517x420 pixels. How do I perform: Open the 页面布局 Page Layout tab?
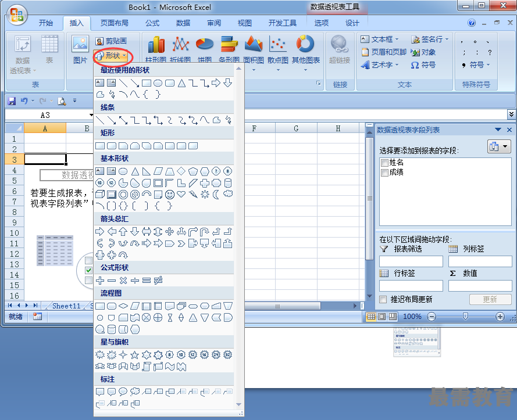tap(114, 23)
